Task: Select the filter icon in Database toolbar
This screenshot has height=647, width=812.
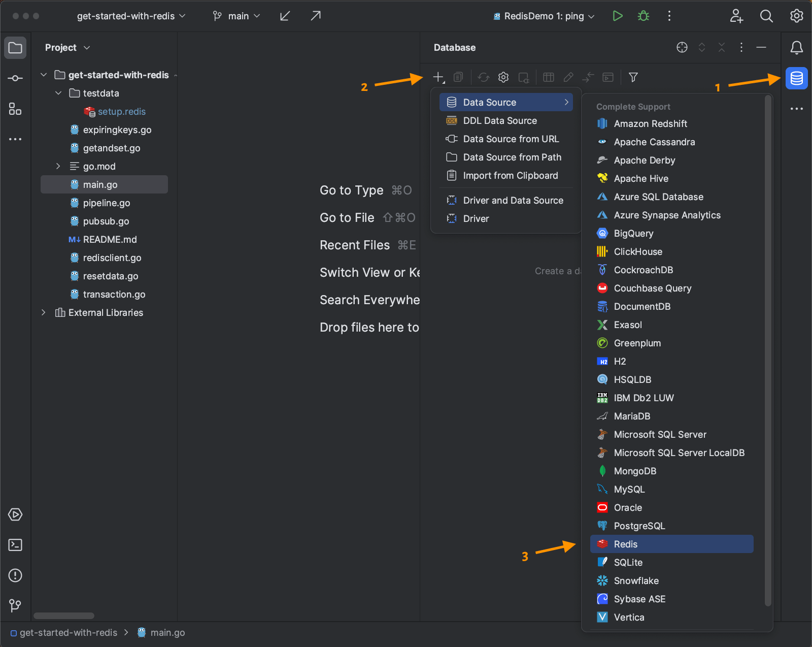Action: (633, 77)
